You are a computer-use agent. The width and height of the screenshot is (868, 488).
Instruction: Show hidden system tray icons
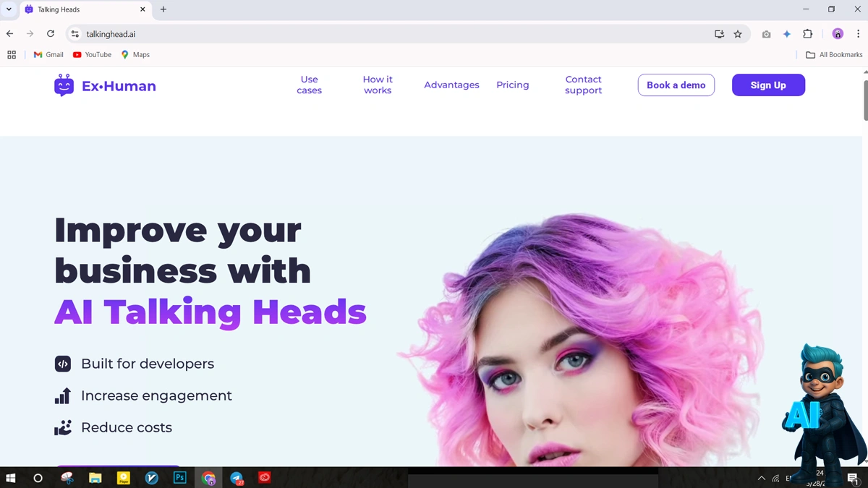(761, 479)
